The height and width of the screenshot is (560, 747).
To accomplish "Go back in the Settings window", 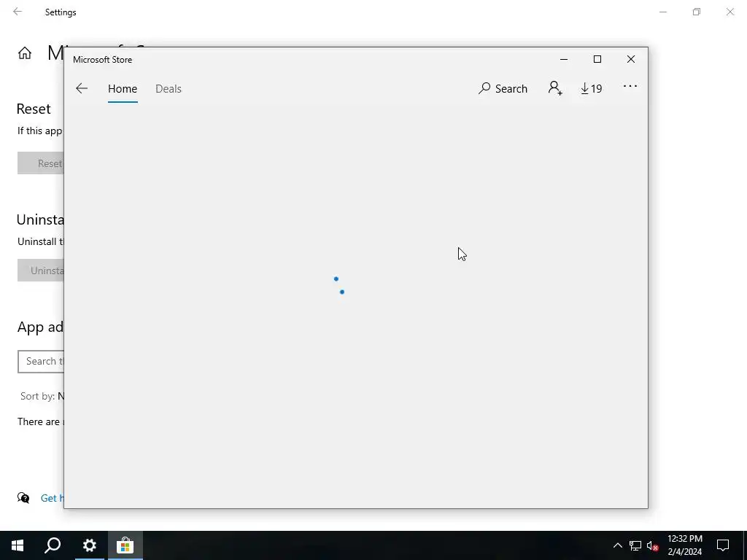I will click(x=18, y=12).
